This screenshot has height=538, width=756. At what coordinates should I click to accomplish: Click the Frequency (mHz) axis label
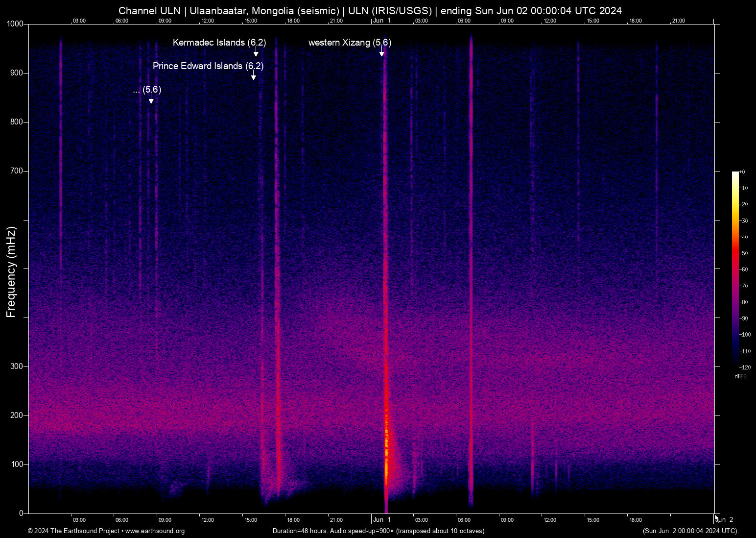point(11,272)
